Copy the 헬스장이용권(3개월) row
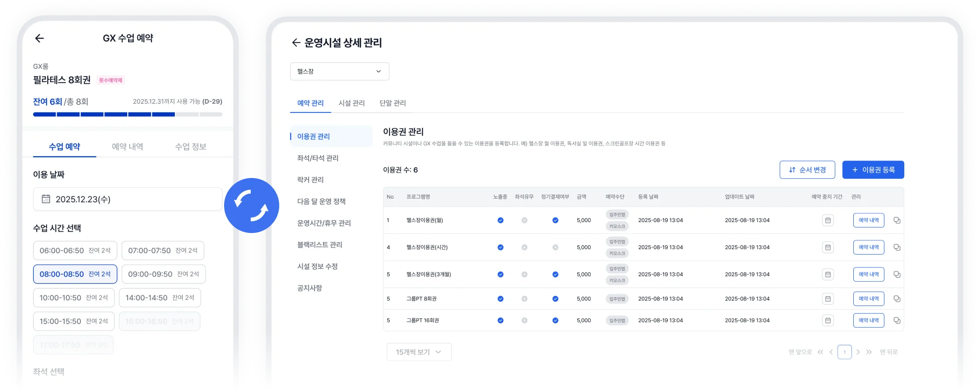This screenshot has height=389, width=980. (896, 274)
